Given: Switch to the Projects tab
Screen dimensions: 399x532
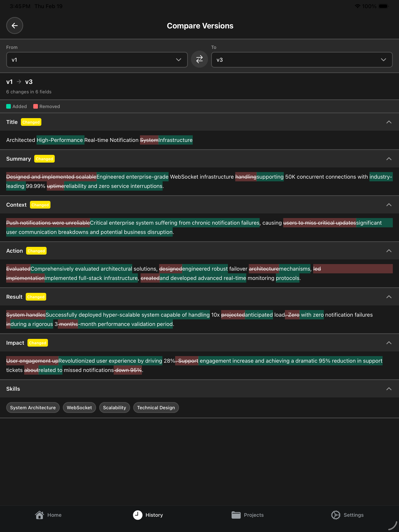Looking at the screenshot, I should [247, 515].
